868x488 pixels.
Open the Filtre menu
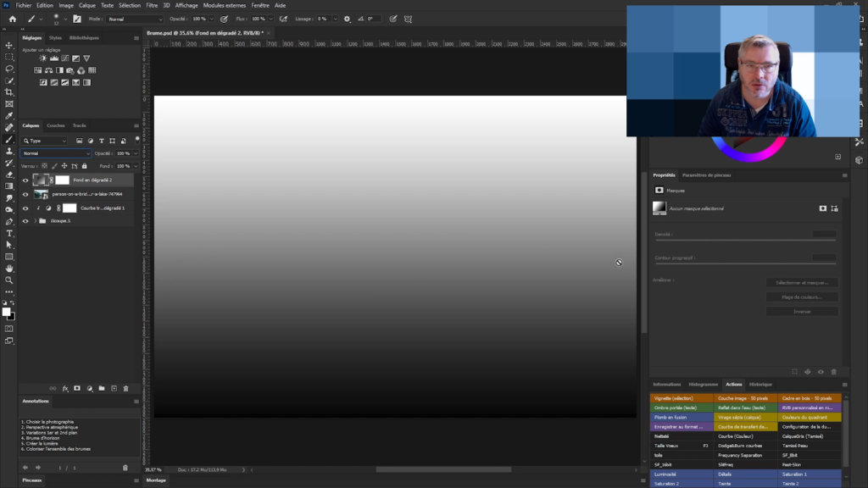(152, 6)
